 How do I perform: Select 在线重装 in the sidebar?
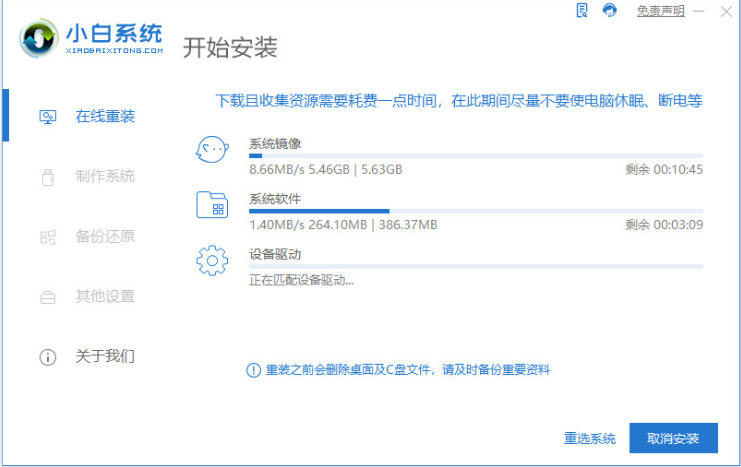pos(105,116)
